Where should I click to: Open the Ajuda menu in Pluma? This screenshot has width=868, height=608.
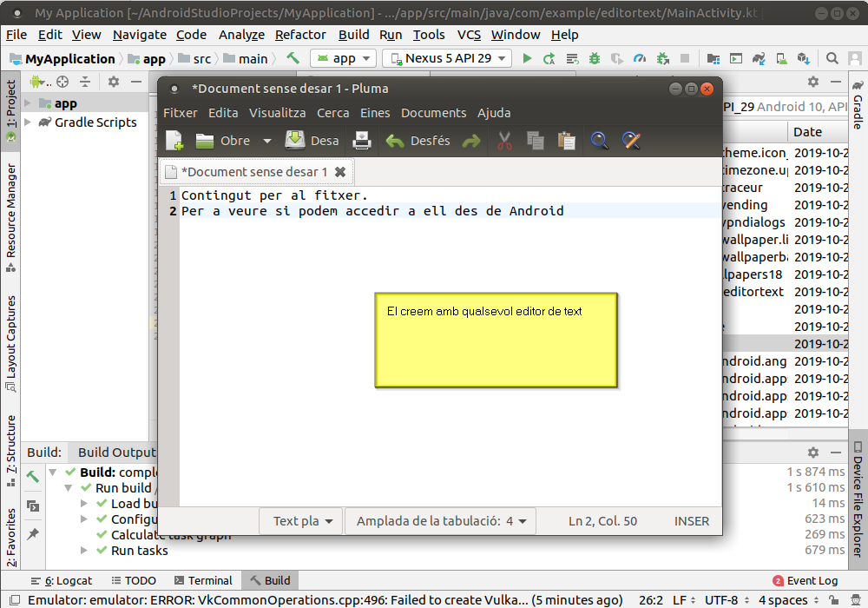[494, 113]
